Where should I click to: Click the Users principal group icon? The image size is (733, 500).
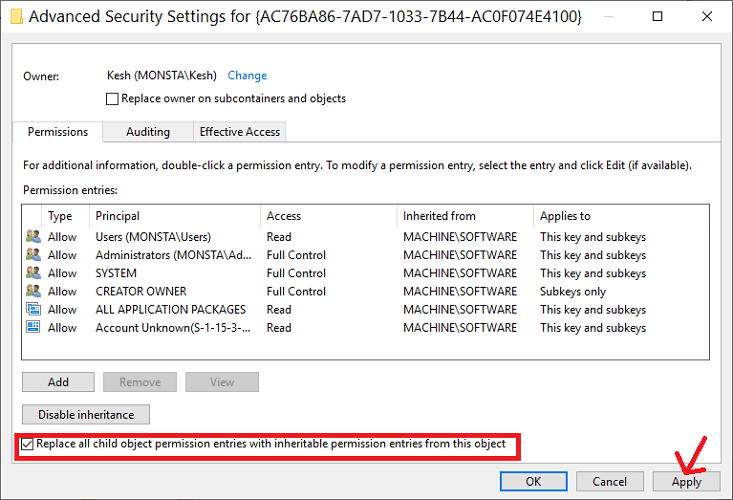33,236
